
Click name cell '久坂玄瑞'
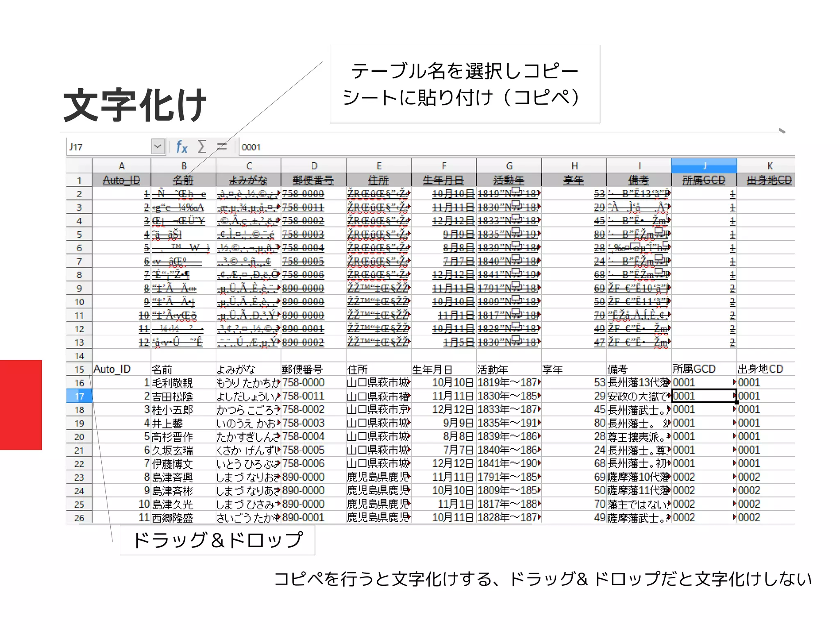(x=183, y=450)
